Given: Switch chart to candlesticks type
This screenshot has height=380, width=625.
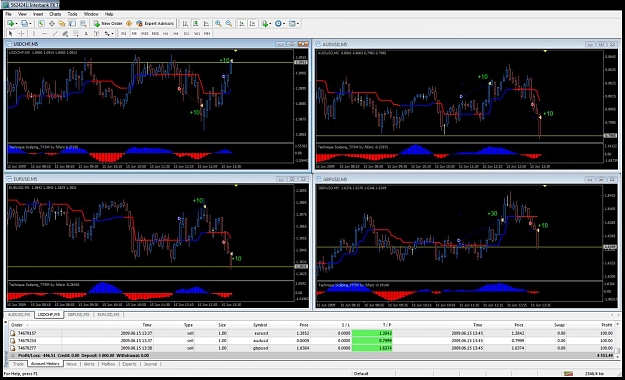Looking at the screenshot, I should click(x=196, y=24).
